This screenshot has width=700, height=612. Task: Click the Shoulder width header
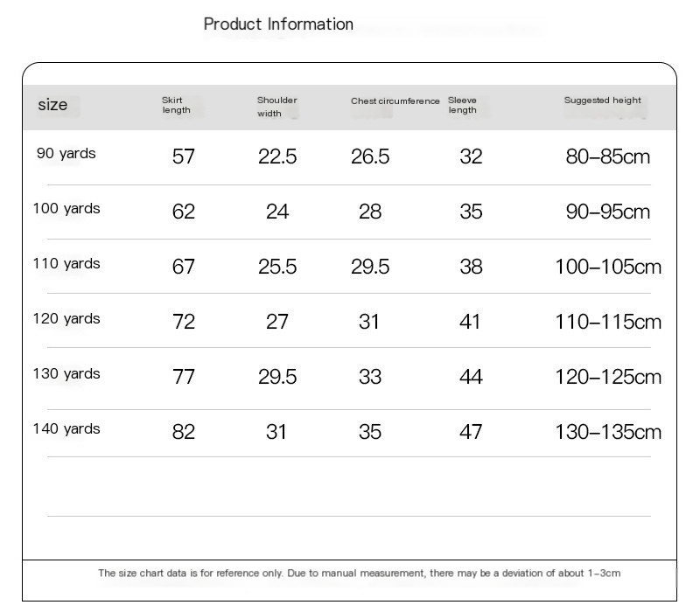tap(276, 107)
